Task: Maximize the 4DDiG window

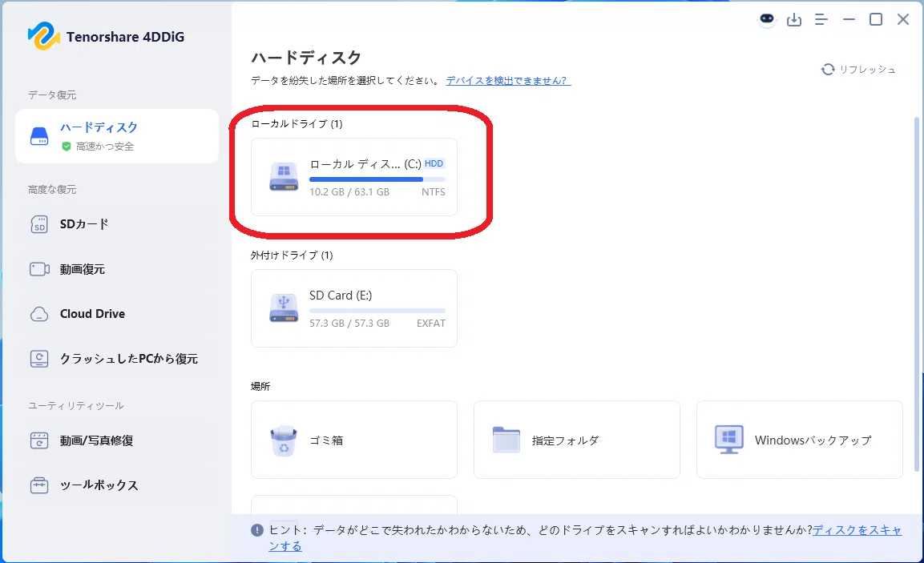Action: coord(876,19)
